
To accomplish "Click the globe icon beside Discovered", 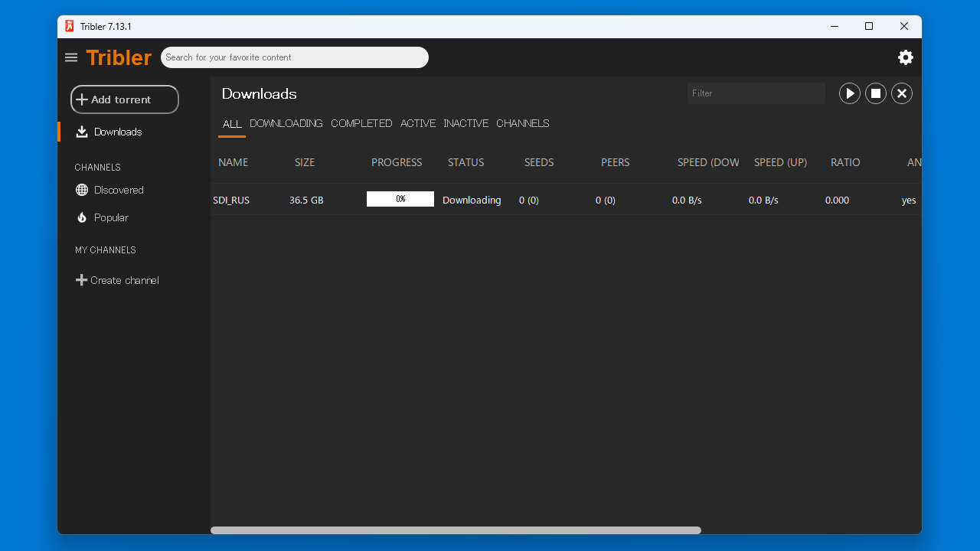I will pyautogui.click(x=82, y=190).
